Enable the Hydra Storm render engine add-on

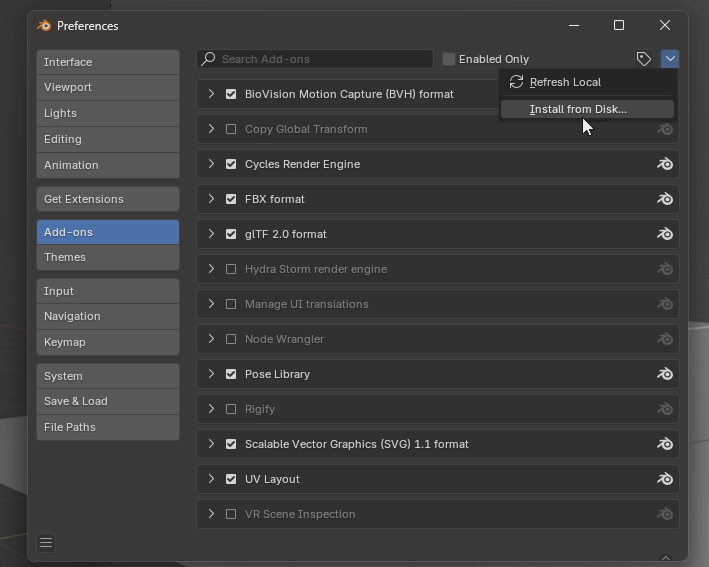[231, 269]
